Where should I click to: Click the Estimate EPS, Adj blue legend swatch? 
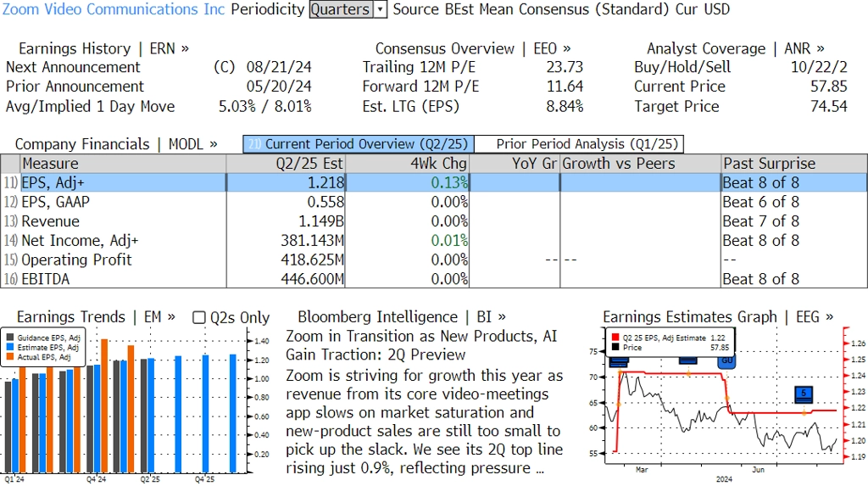(10, 348)
